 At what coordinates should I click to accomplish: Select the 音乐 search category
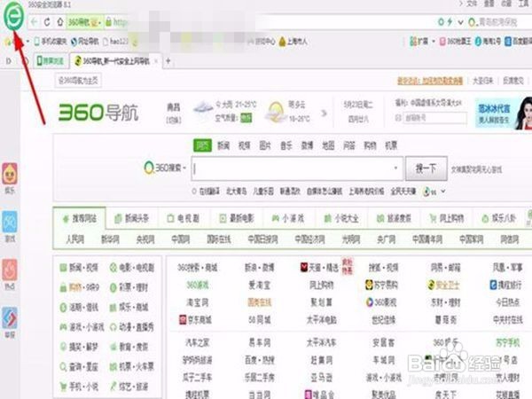[x=286, y=145]
